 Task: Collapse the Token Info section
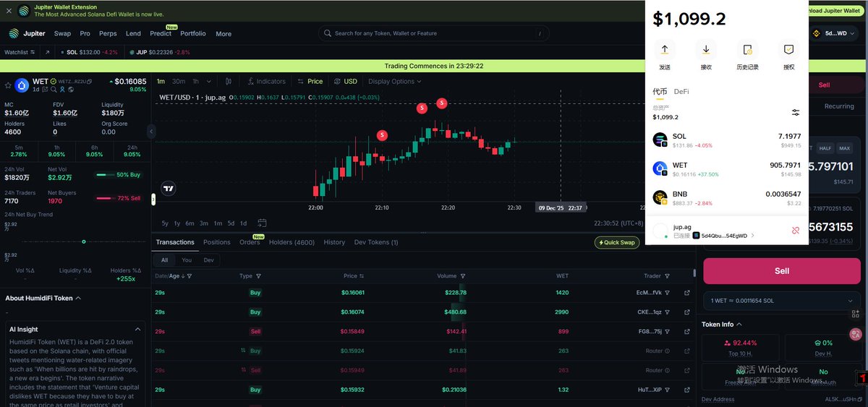[739, 325]
